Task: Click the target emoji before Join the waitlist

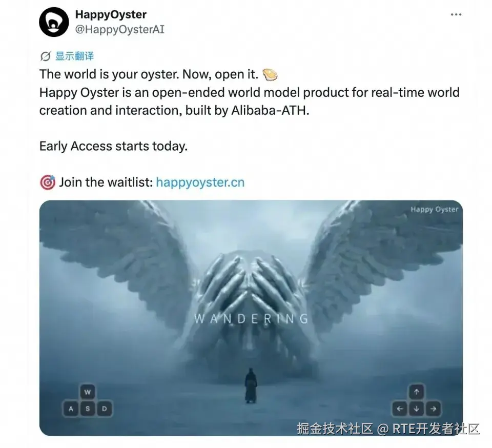Action: (x=48, y=182)
